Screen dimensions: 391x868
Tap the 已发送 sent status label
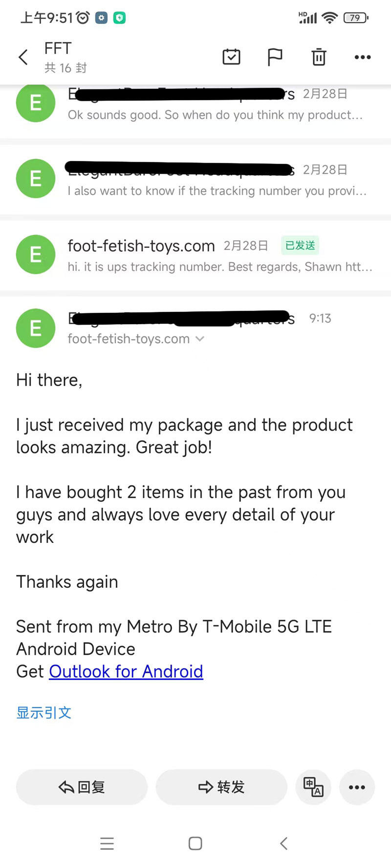coord(300,246)
